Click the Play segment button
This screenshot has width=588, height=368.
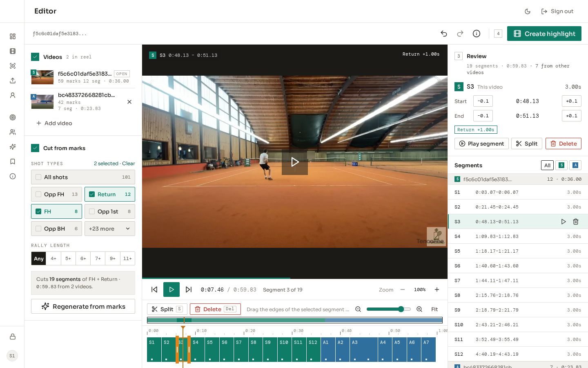coord(481,144)
